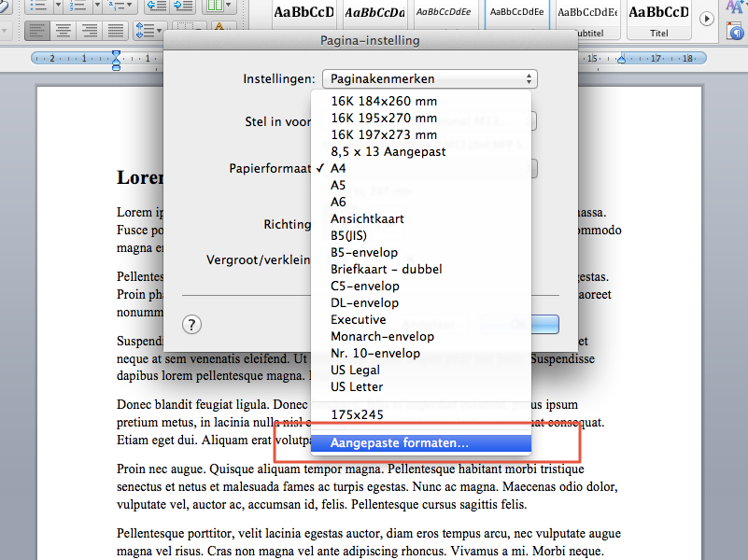This screenshot has width=748, height=560.
Task: Select the B5(JIS) format
Action: (x=421, y=235)
